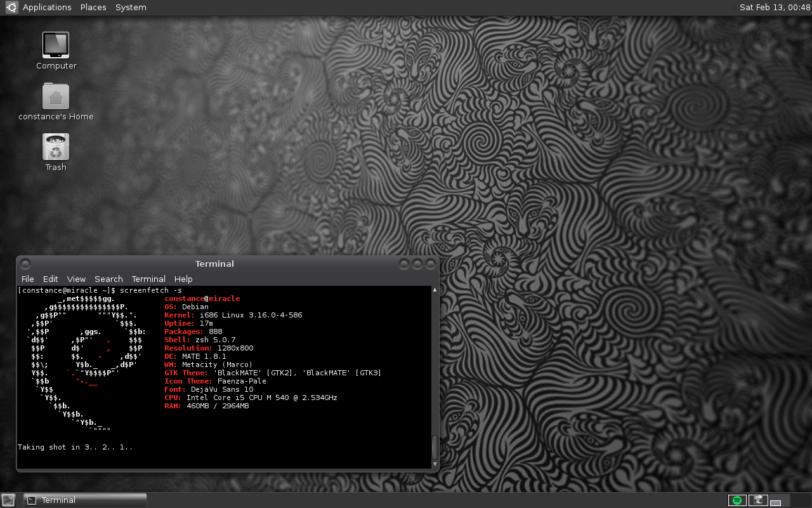Open constance's Home folder icon

[x=56, y=97]
